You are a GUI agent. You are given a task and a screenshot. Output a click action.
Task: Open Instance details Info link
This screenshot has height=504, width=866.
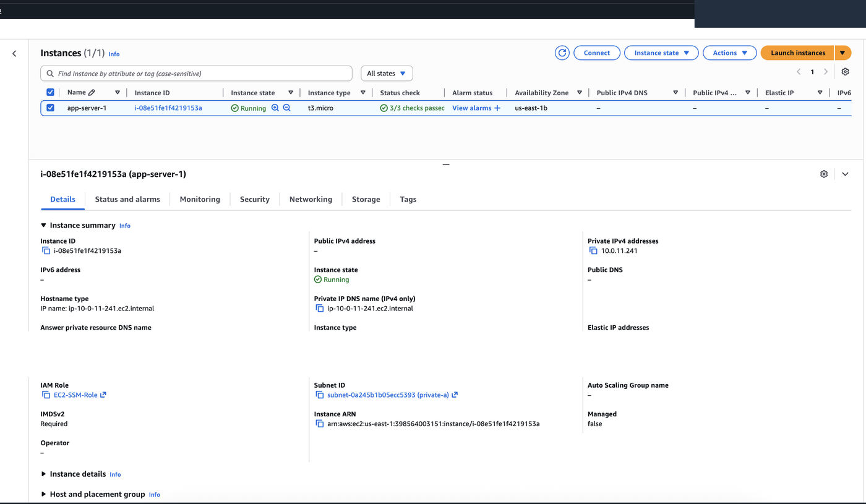(115, 474)
